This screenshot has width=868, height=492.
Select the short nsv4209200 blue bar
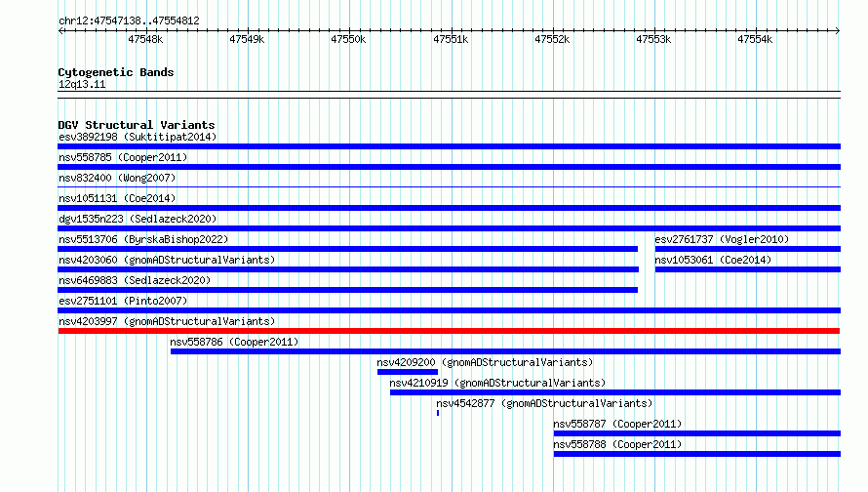pyautogui.click(x=408, y=372)
